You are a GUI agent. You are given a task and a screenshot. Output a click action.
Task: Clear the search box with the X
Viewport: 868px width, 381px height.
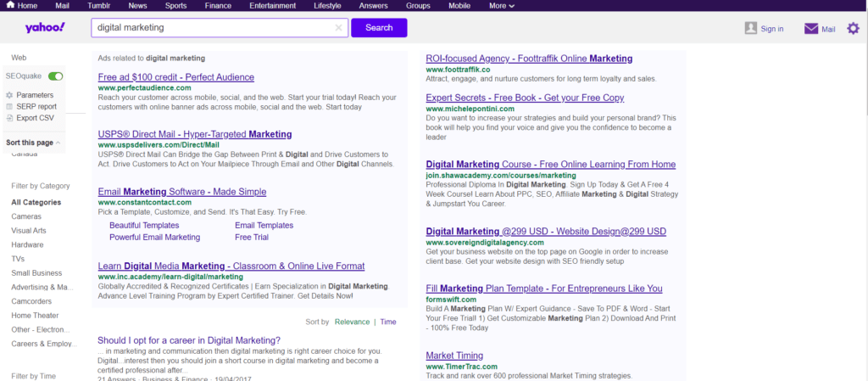click(x=338, y=28)
